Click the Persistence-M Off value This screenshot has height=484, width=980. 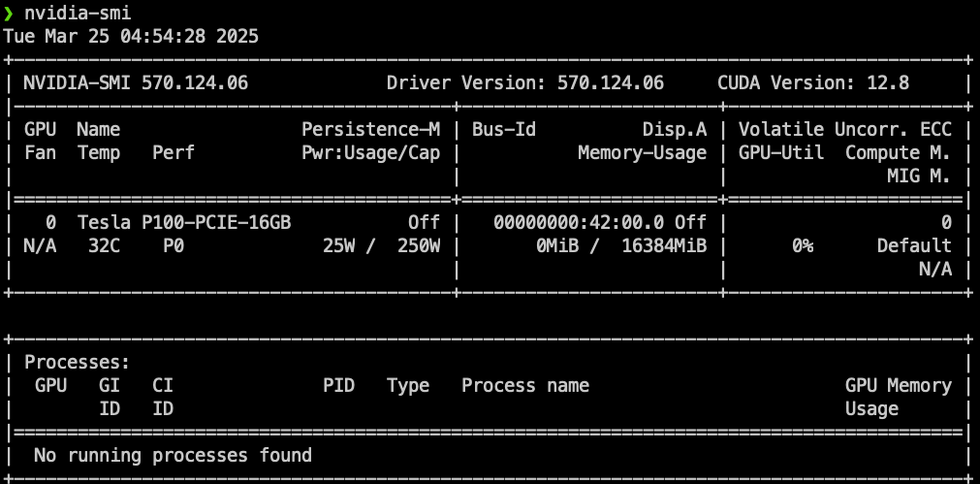(x=425, y=223)
